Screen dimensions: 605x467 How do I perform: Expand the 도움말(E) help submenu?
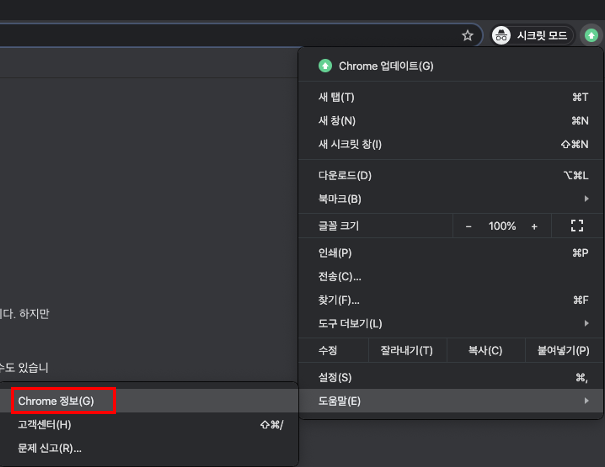coord(451,401)
